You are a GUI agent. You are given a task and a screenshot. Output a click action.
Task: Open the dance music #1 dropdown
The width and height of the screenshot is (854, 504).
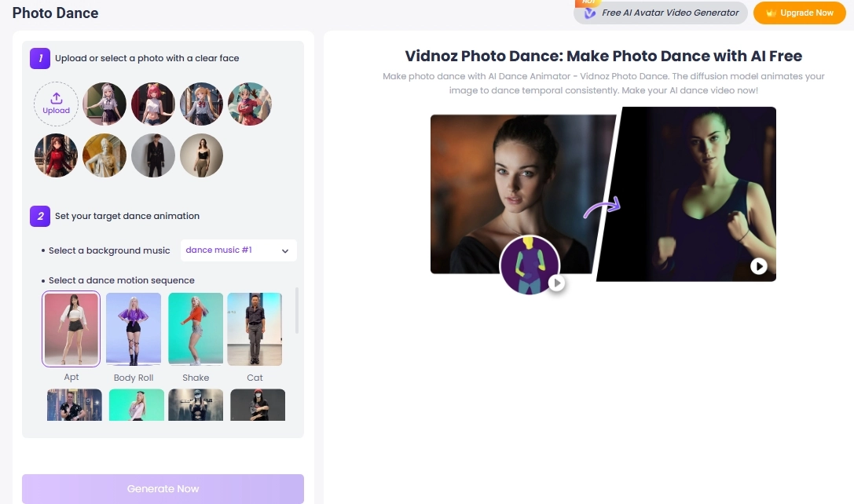click(238, 250)
